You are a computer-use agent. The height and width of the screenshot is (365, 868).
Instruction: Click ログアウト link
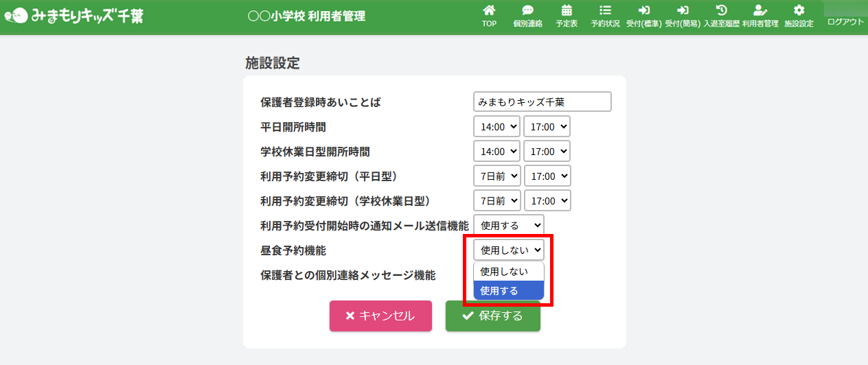pyautogui.click(x=845, y=22)
